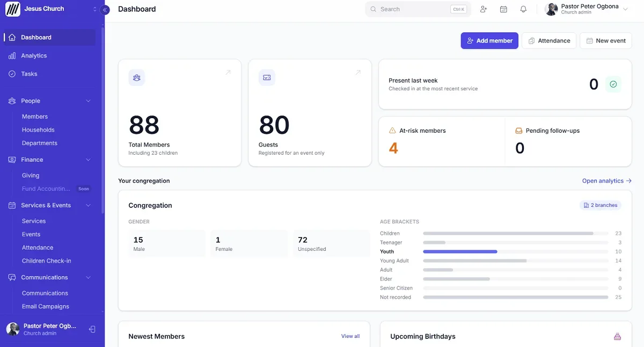Select the Unspecified gender tile showing 72
This screenshot has width=644, height=347.
pyautogui.click(x=332, y=244)
